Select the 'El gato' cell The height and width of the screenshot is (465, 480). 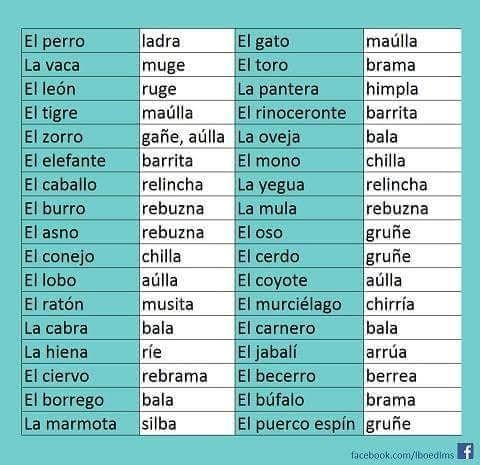[299, 41]
